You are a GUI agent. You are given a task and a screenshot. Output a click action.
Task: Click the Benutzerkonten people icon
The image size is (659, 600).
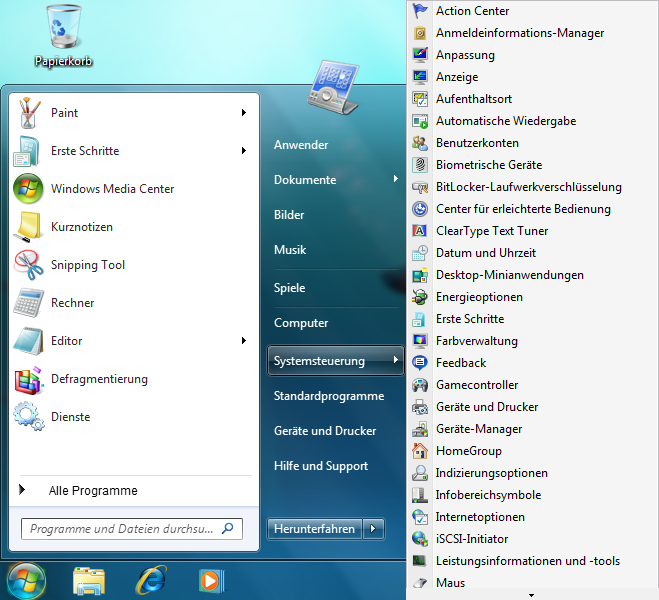point(420,143)
